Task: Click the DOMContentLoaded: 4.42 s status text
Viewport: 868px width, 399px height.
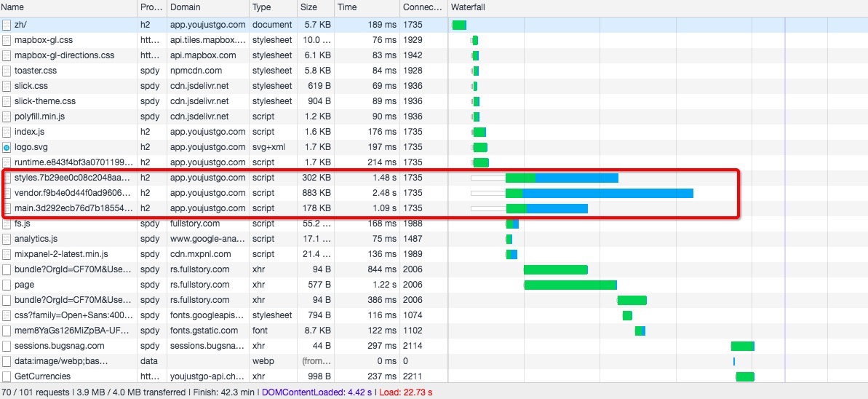Action: (x=316, y=392)
